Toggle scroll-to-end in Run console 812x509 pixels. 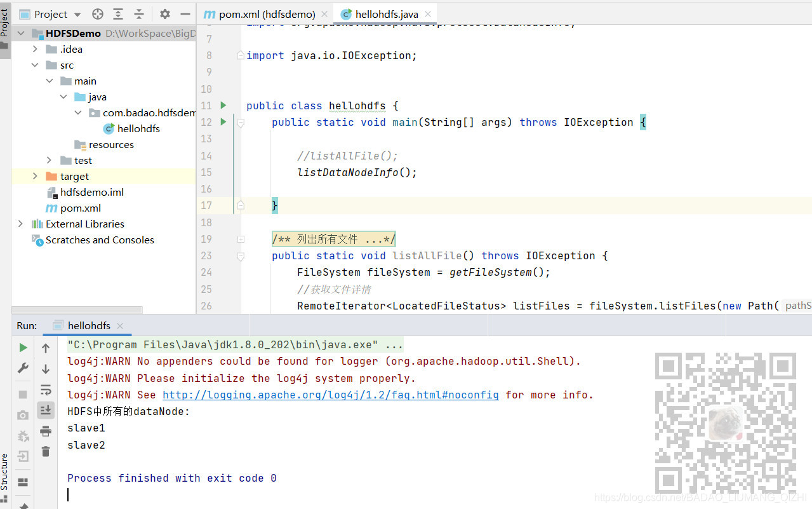[x=44, y=410]
